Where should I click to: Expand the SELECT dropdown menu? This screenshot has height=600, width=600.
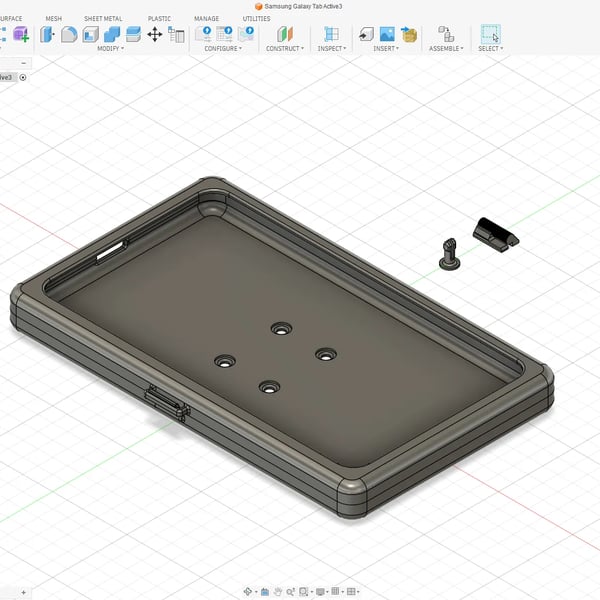(491, 49)
